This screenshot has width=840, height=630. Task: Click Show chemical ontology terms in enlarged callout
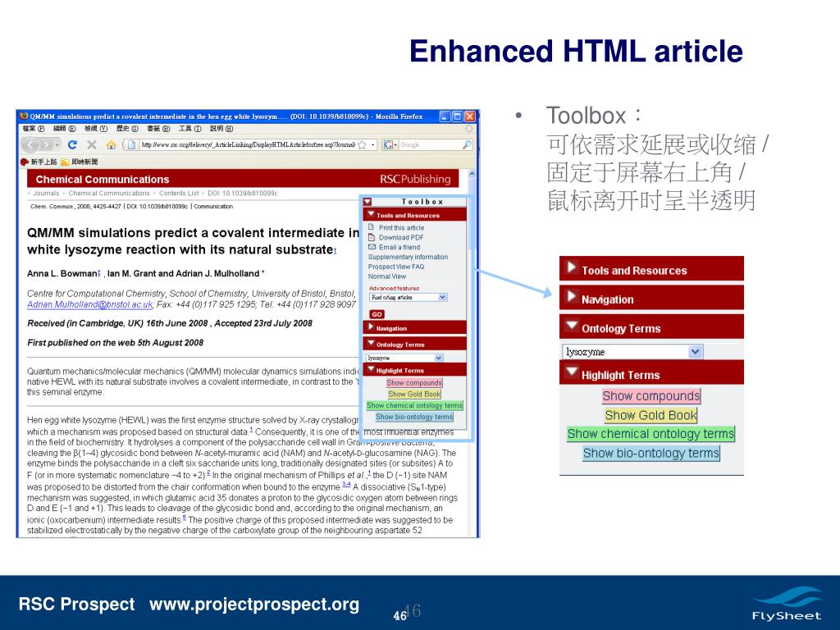(x=651, y=434)
